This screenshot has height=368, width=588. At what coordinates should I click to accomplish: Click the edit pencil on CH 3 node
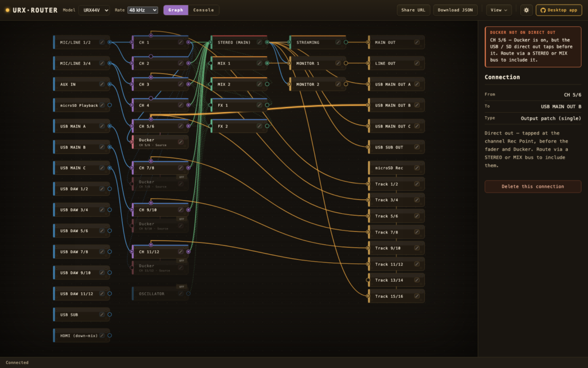click(x=180, y=84)
